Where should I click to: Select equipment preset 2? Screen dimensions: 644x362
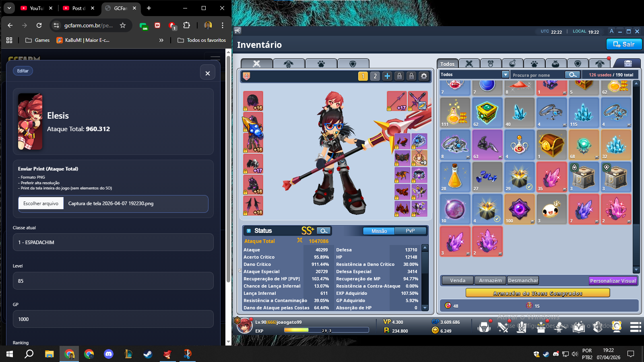(x=375, y=76)
